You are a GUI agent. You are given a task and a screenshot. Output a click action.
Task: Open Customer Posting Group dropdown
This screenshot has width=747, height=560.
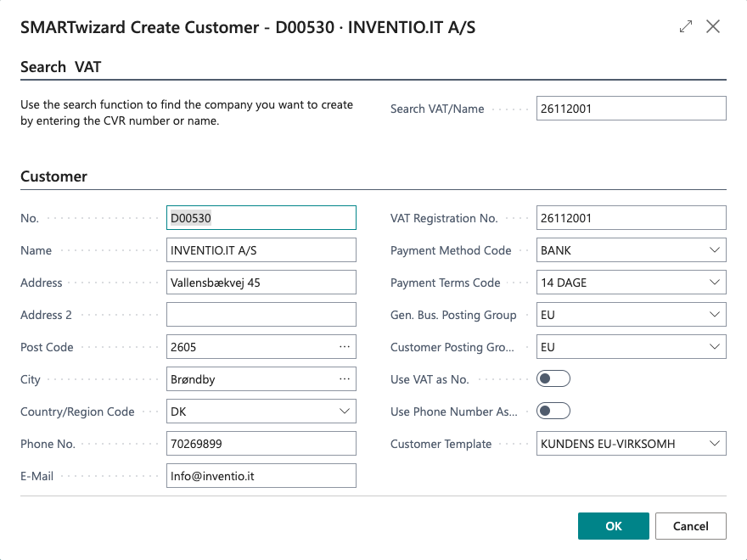point(714,347)
